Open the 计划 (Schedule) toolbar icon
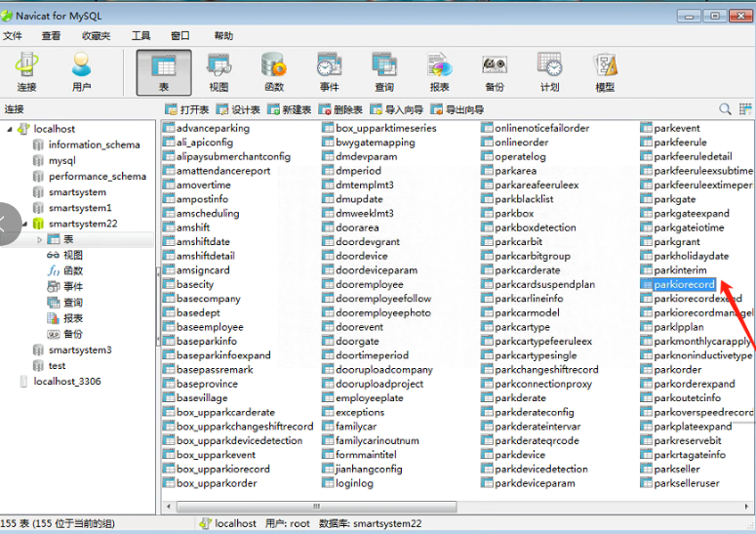 [x=549, y=72]
